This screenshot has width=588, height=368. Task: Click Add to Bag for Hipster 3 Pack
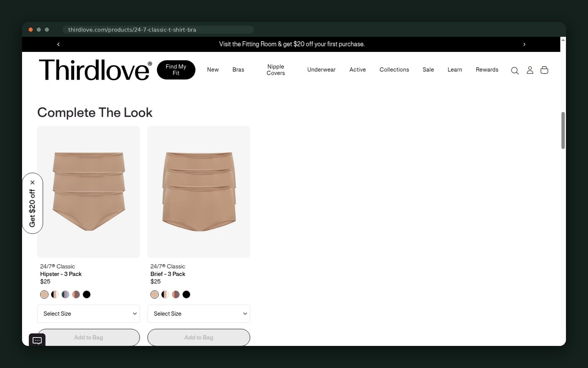click(x=89, y=337)
